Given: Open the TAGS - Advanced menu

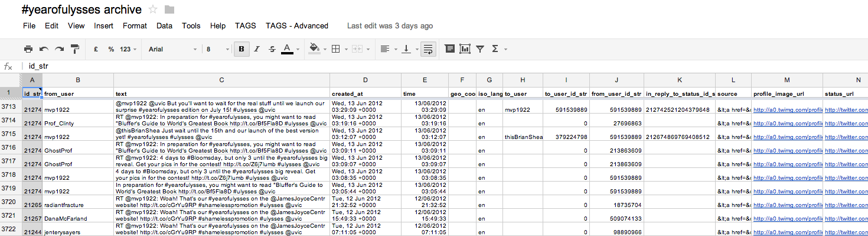Looking at the screenshot, I should click(x=297, y=25).
